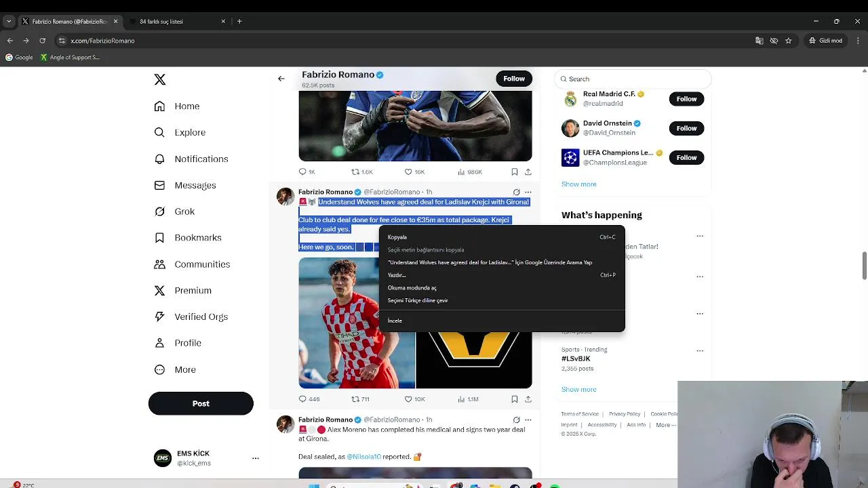The width and height of the screenshot is (868, 488).
Task: Click Show more under Who to follow
Action: pos(578,184)
